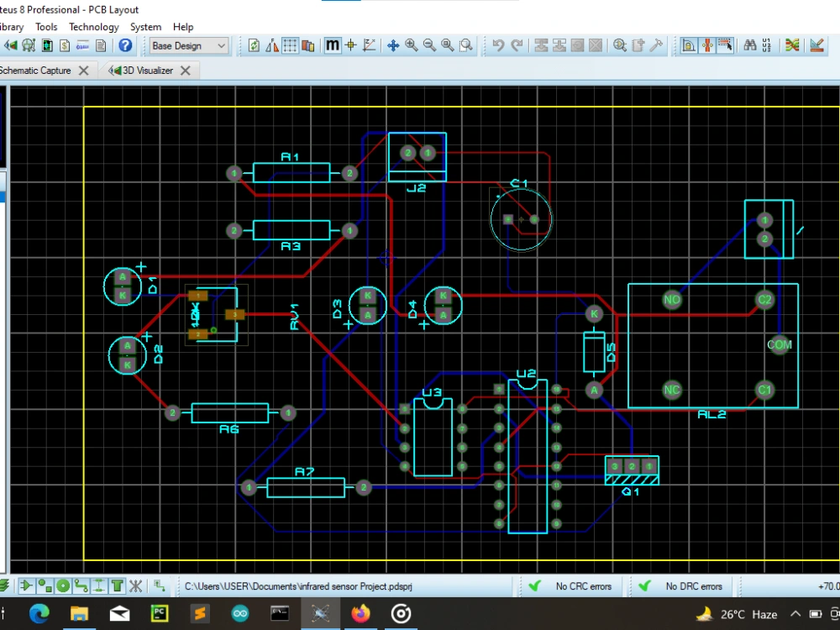Open the auto-router tool icon
The height and width of the screenshot is (630, 840).
point(792,45)
